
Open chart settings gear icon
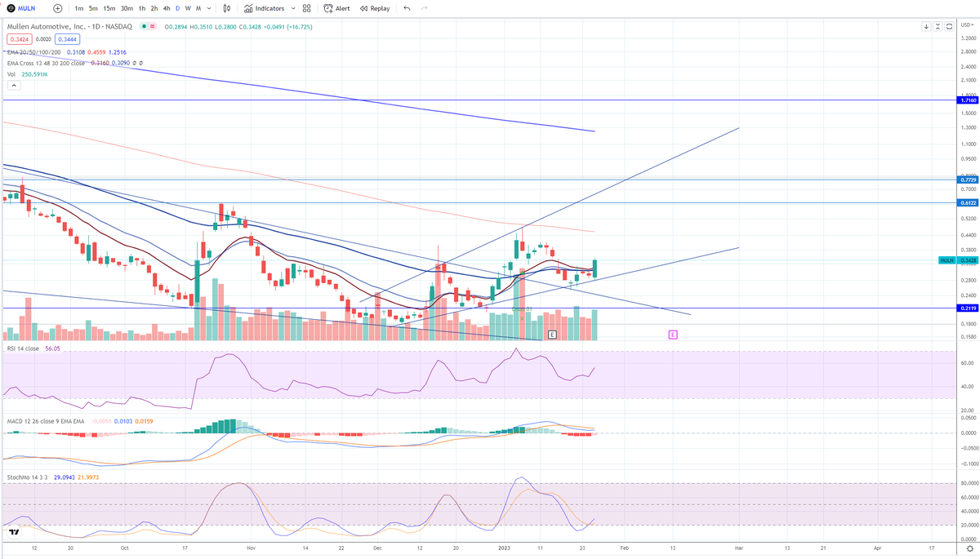969,550
